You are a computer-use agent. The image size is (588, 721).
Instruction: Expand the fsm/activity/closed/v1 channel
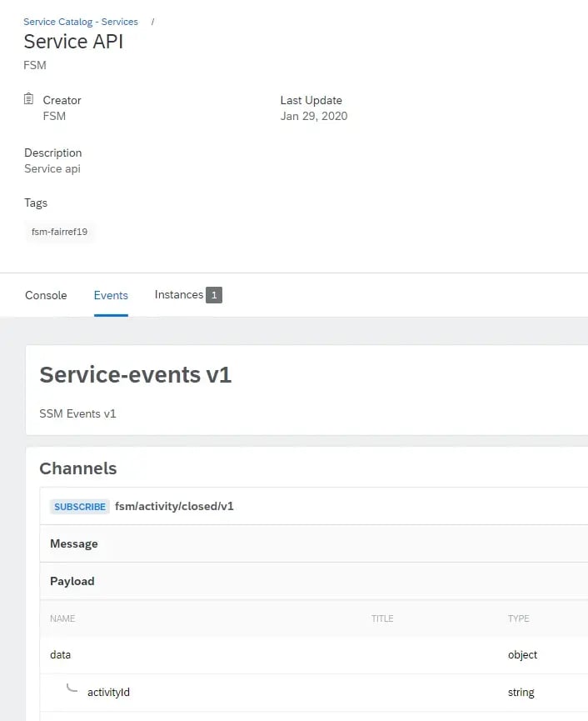(174, 506)
